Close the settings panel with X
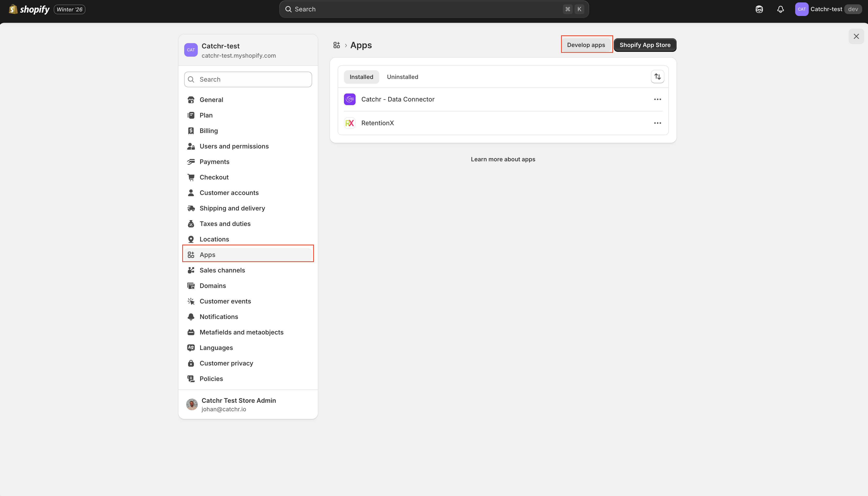 coord(856,37)
